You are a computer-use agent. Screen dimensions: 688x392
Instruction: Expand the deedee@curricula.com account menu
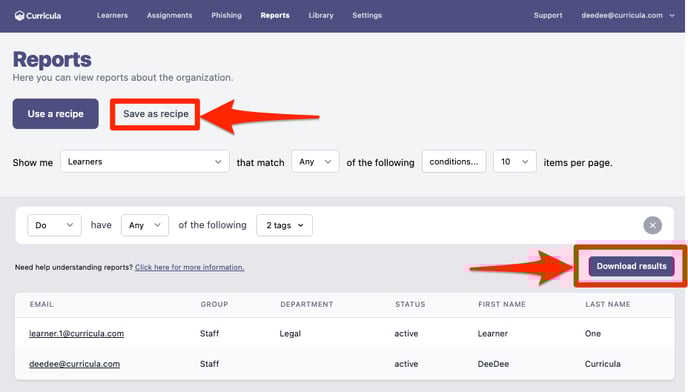pos(627,15)
